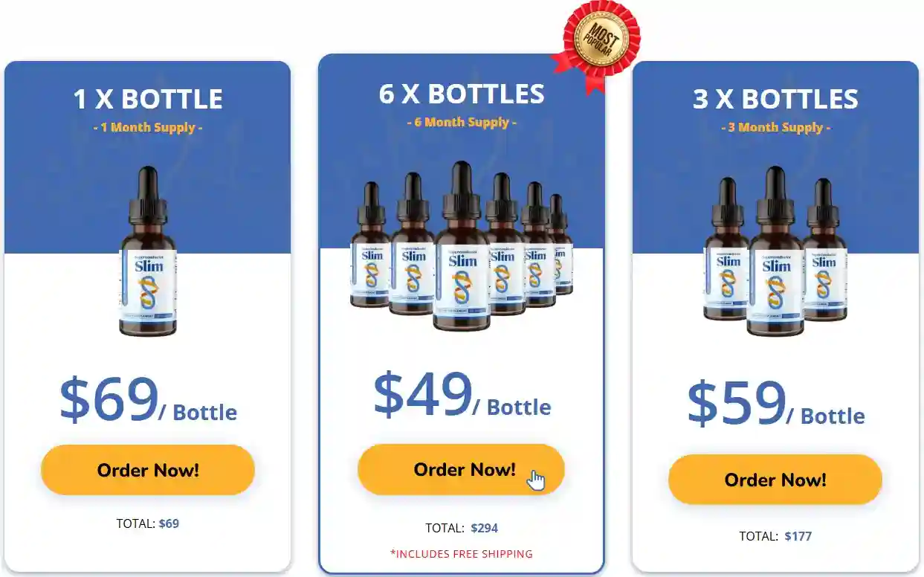
Task: Click the Includes Free Shipping note
Action: 462,554
